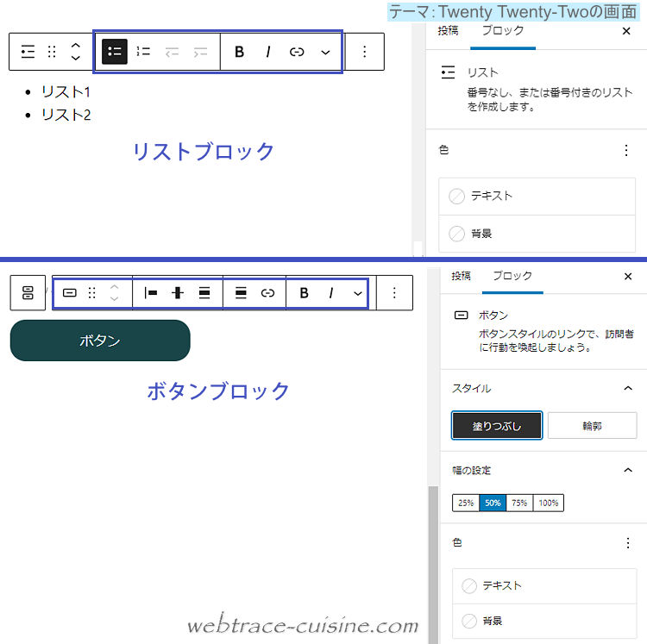Switch to the ordered numbered list format
Screen dimensions: 647x644
[143, 52]
